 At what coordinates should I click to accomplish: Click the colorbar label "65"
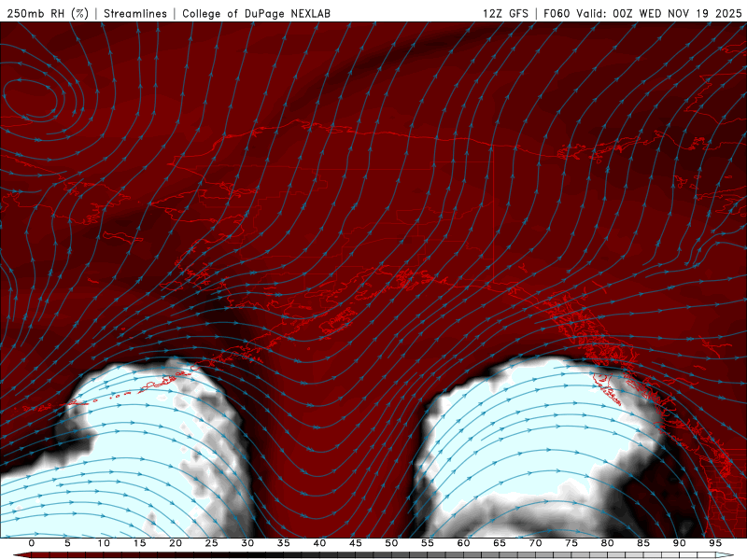pos(500,543)
